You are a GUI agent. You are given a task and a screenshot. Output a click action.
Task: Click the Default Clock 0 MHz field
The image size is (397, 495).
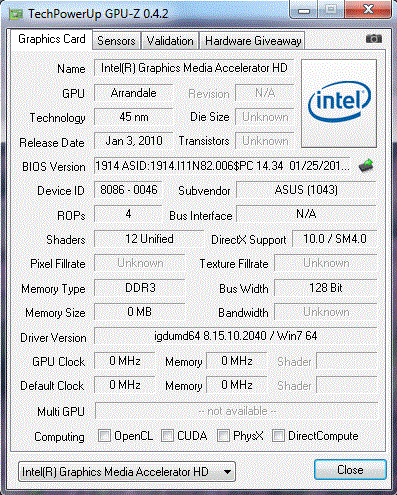(125, 385)
